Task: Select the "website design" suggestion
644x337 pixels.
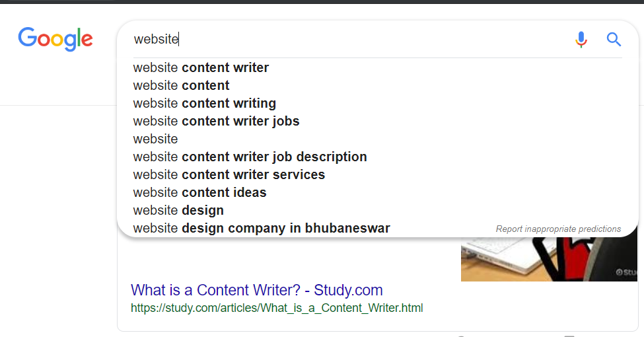Action: (178, 210)
